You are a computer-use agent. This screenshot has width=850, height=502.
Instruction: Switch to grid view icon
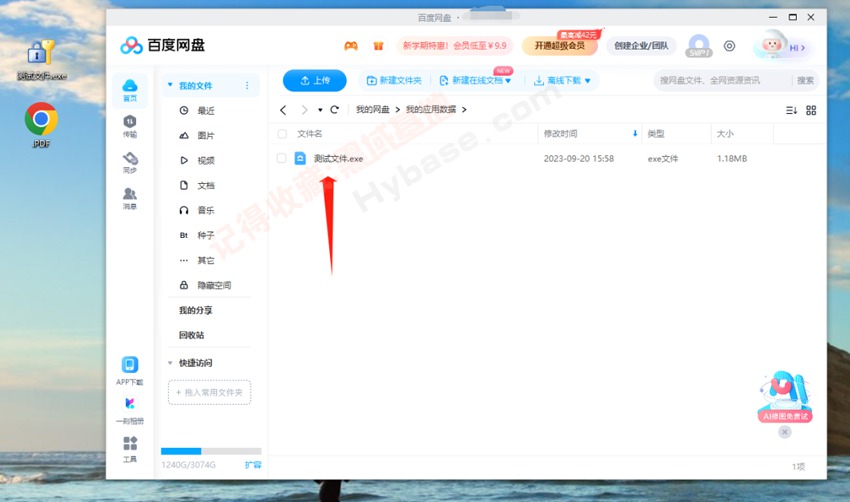point(811,110)
